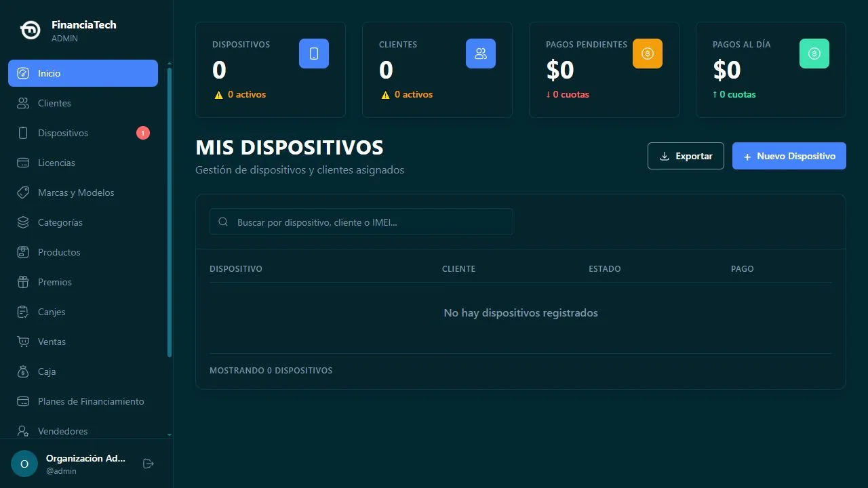
Task: Click the Marcas y Modelos tag icon
Action: point(23,192)
